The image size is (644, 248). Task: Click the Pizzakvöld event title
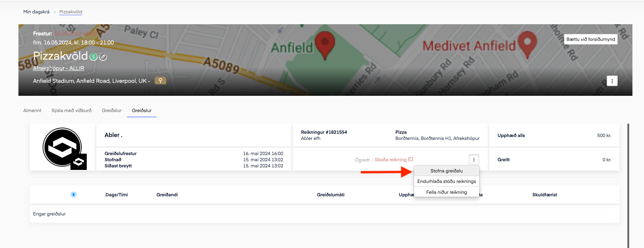pyautogui.click(x=60, y=56)
